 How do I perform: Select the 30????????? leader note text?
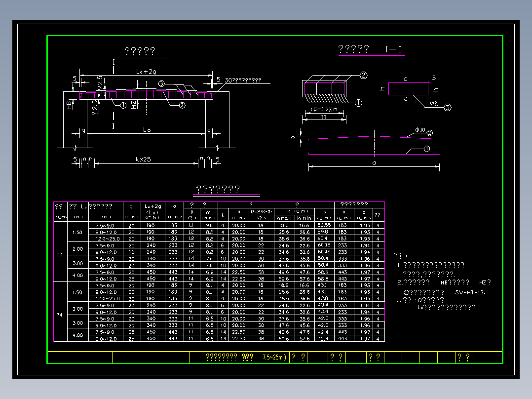243,80
